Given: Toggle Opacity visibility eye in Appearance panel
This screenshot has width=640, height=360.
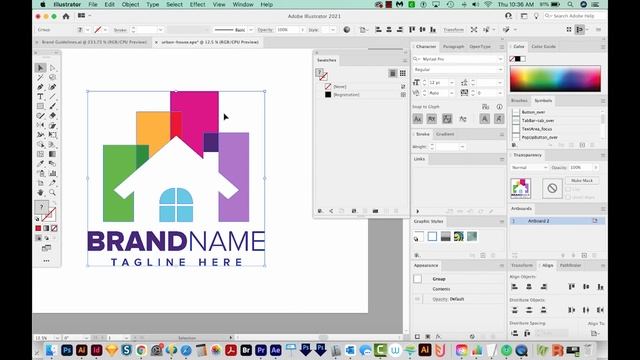Looking at the screenshot, I should (x=417, y=299).
